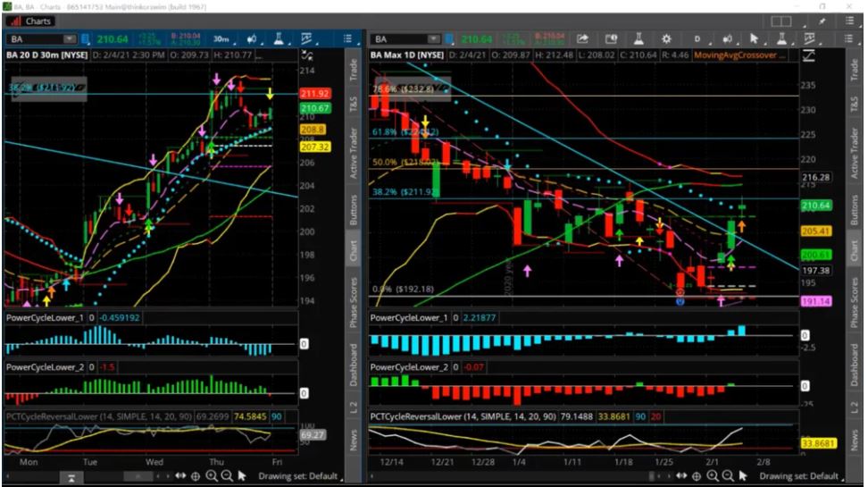Viewport: 868px width, 487px height.
Task: Toggle right chart price-axis scale icon
Action: (x=808, y=55)
